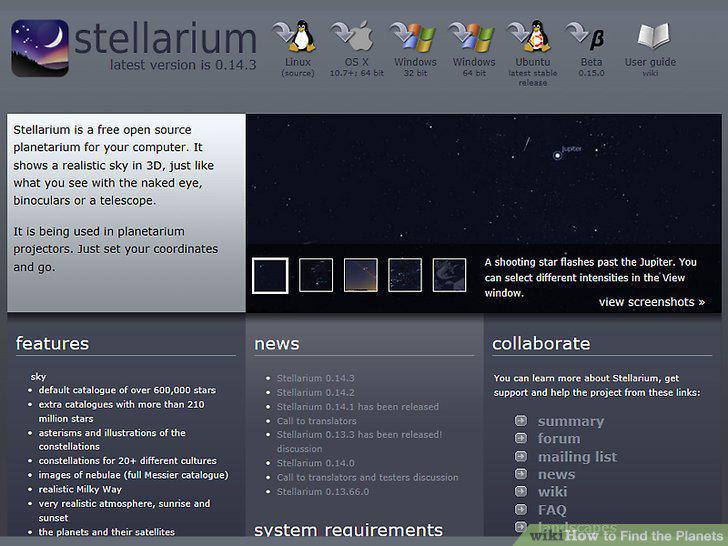Click 'constellations for 20+ different cultures' text
Screen dimensions: 728x546
(128, 461)
